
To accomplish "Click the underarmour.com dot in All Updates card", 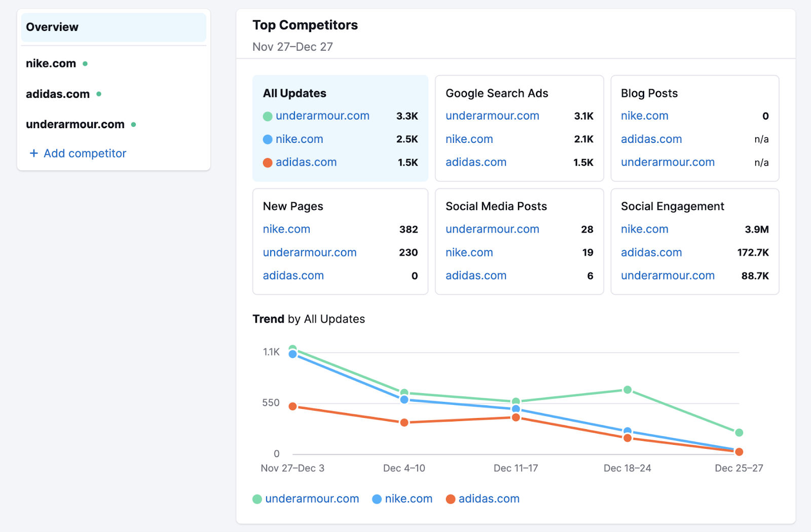I will click(268, 116).
